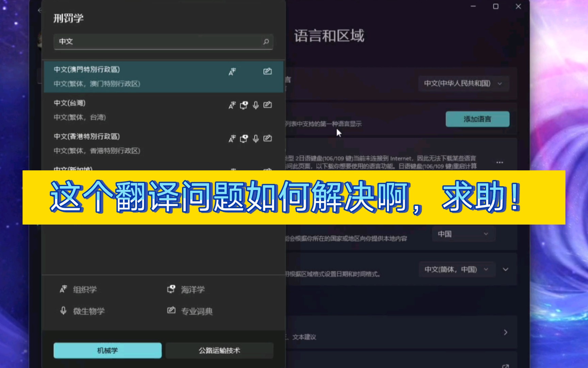Image resolution: width=588 pixels, height=368 pixels.
Task: Click the microphone icon for 中文(台灣)
Action: (x=256, y=105)
